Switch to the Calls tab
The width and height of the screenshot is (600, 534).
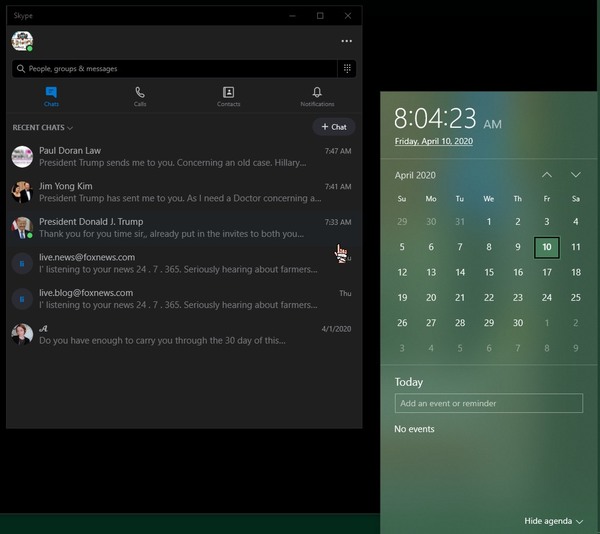coord(140,97)
